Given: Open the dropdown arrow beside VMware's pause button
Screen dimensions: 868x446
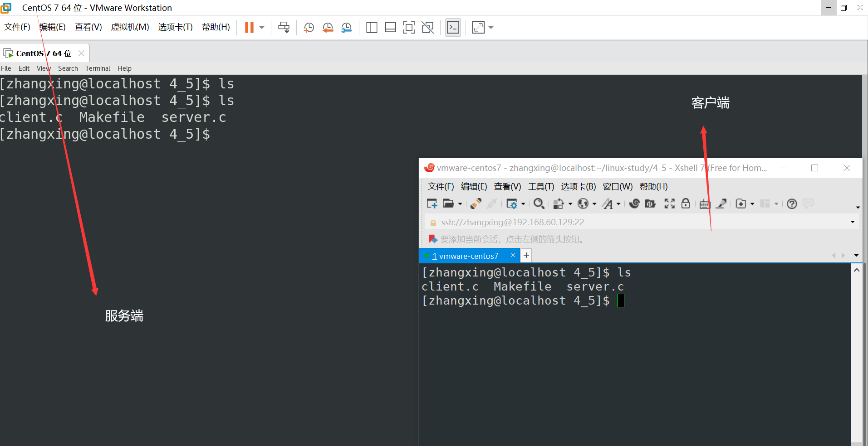Looking at the screenshot, I should tap(262, 28).
